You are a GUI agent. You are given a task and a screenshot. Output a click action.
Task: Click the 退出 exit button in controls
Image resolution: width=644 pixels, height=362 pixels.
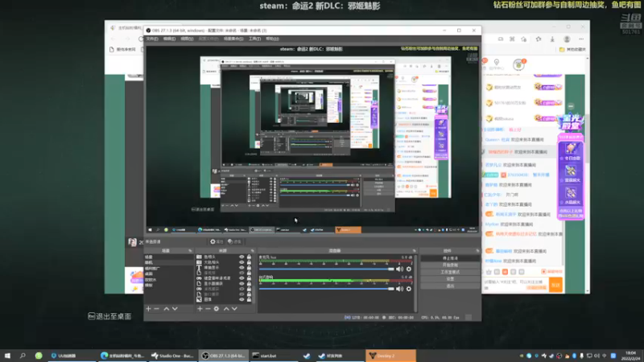tap(450, 286)
